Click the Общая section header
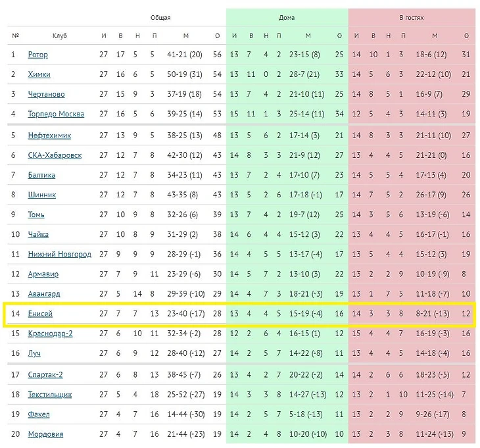 point(160,18)
